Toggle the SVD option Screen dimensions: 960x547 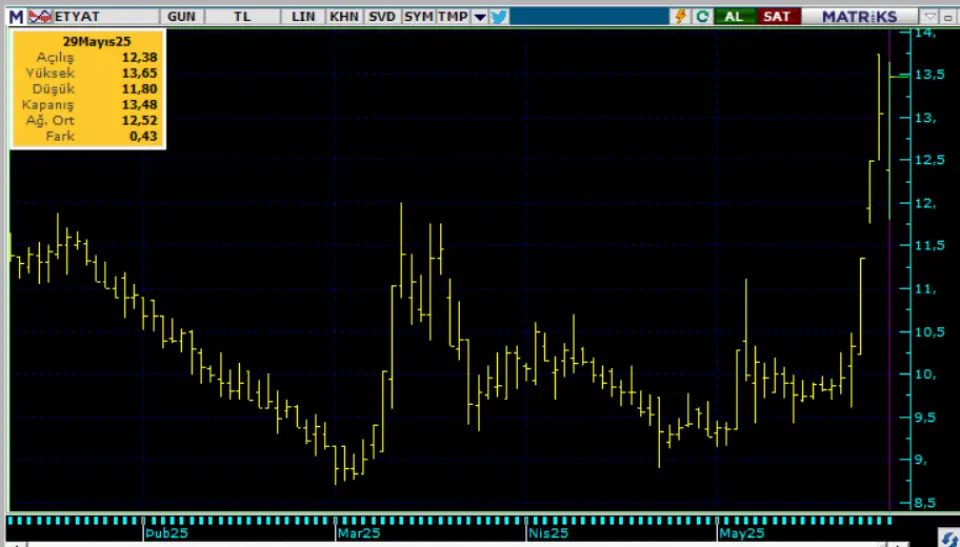(x=382, y=17)
